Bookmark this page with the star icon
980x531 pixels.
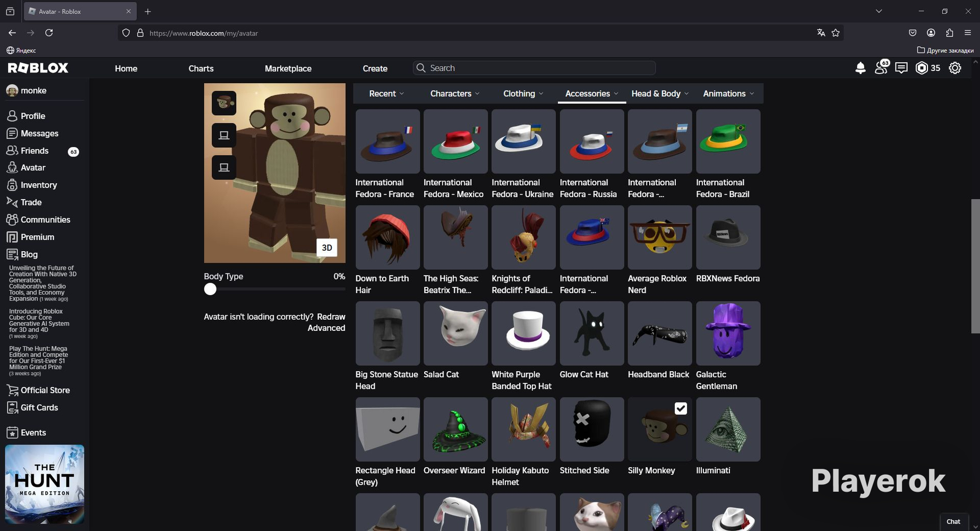(836, 33)
